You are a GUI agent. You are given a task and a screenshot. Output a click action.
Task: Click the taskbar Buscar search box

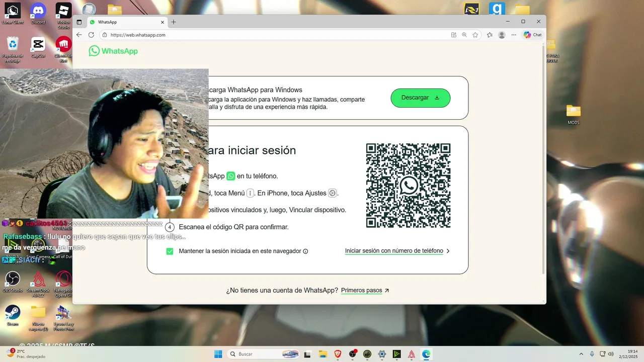point(265,354)
